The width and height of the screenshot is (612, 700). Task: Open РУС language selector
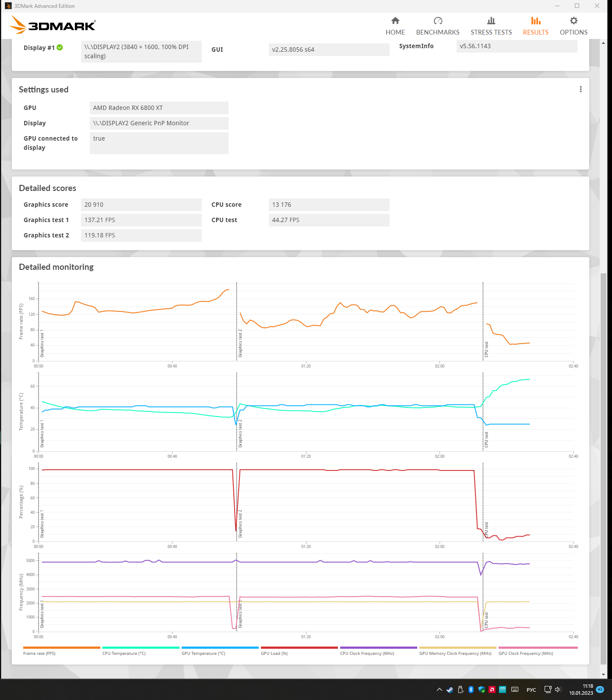pos(531,690)
